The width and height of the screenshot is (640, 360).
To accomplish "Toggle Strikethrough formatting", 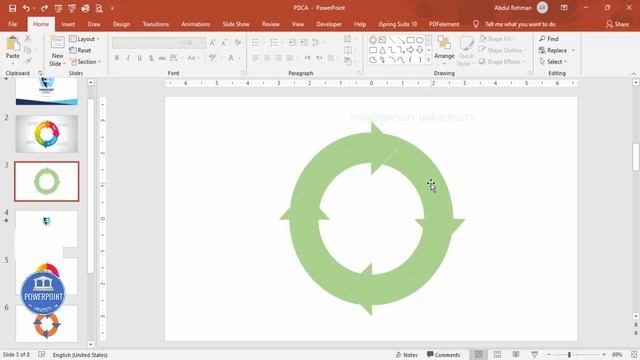I will tap(162, 58).
